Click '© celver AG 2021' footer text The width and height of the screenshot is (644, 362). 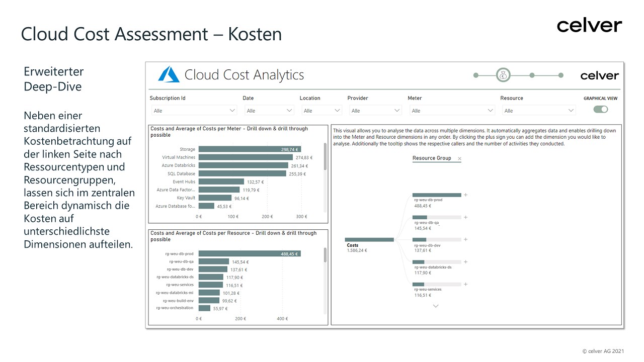pyautogui.click(x=603, y=351)
